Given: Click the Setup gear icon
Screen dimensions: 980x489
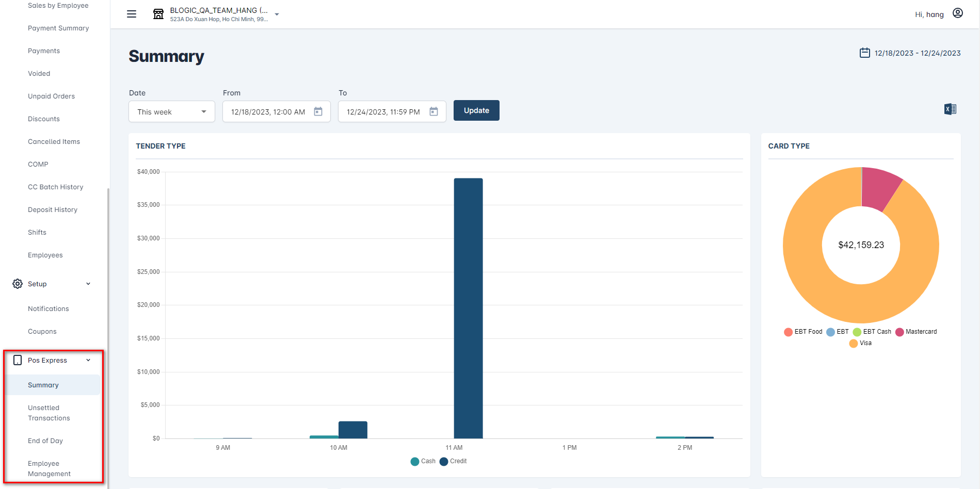Looking at the screenshot, I should pyautogui.click(x=18, y=284).
